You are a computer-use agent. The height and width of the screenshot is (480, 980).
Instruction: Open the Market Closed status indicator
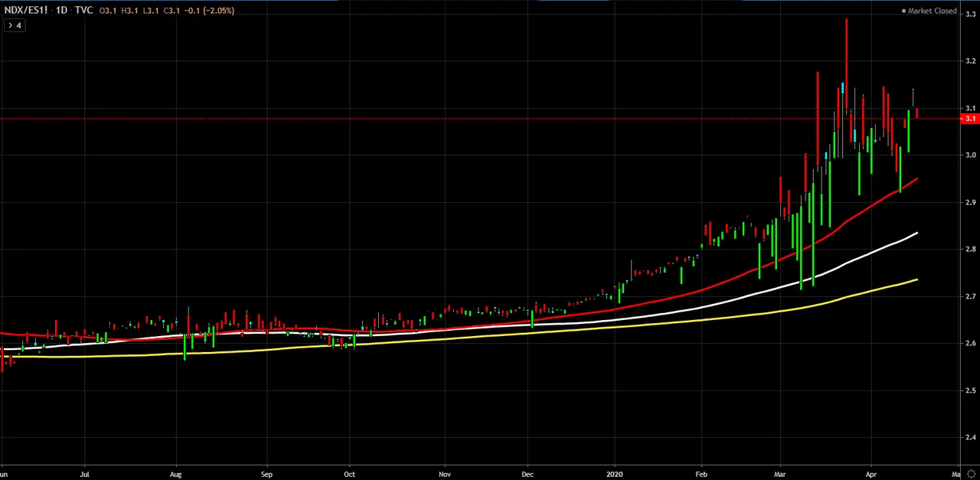(929, 11)
